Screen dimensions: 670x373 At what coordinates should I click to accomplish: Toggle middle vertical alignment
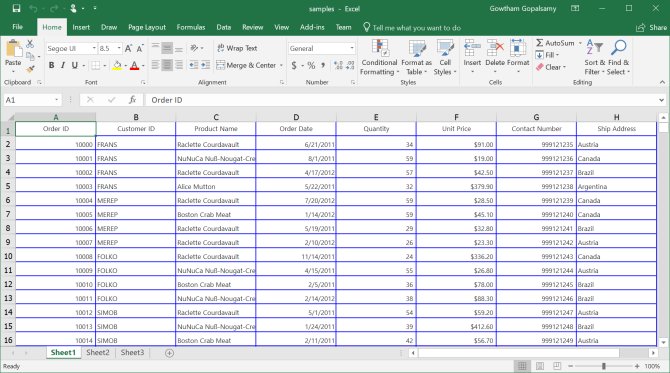pyautogui.click(x=167, y=48)
